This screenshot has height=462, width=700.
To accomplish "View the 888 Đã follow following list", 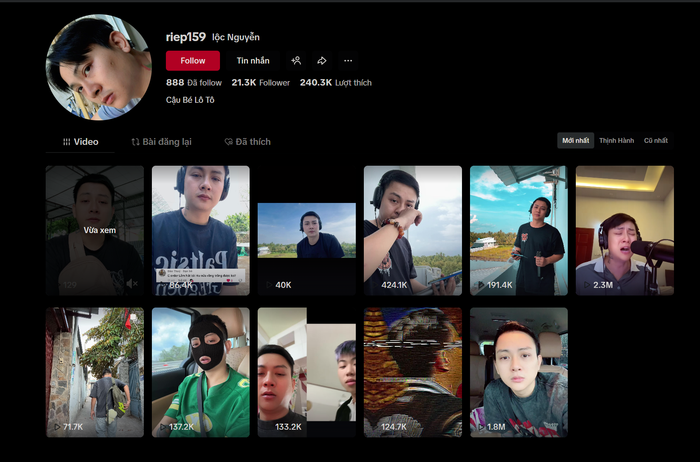I will point(194,83).
